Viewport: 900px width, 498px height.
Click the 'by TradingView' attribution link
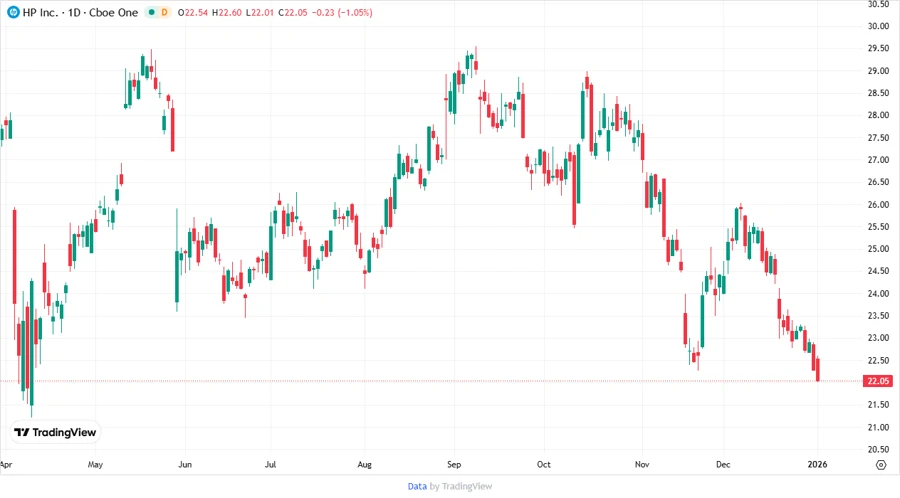pos(461,486)
